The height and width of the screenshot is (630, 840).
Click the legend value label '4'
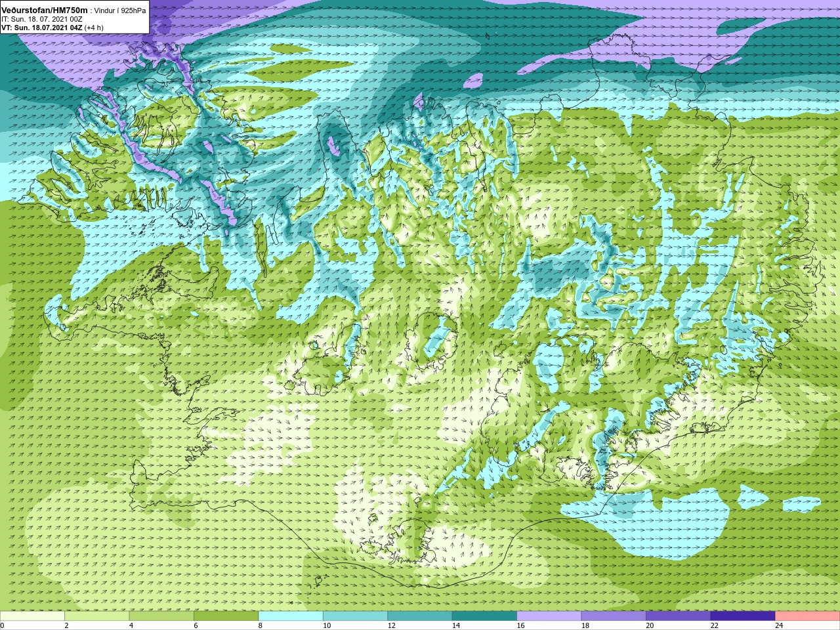pos(131,625)
